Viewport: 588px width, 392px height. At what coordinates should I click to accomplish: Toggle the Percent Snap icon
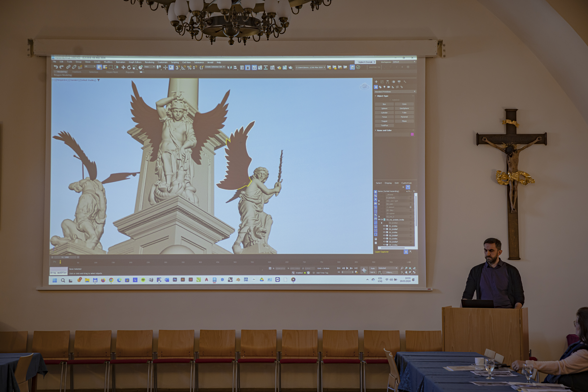[x=189, y=67]
